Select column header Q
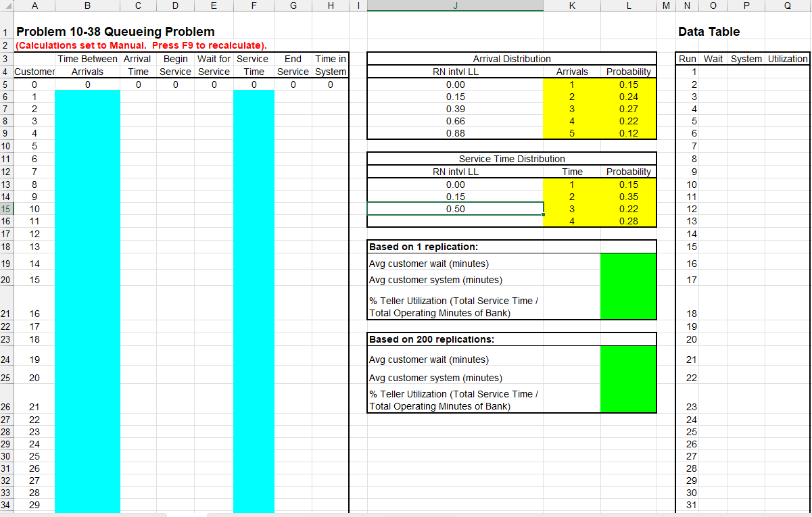The image size is (812, 517). (x=787, y=5)
